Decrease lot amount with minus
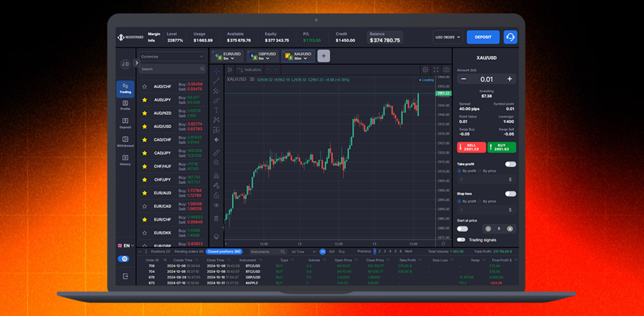 [463, 79]
